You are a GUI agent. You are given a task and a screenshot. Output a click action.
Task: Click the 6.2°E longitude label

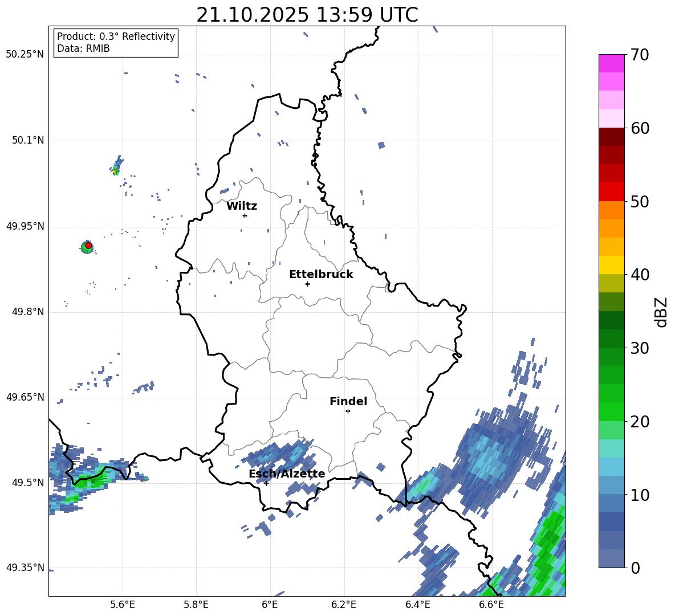[344, 605]
